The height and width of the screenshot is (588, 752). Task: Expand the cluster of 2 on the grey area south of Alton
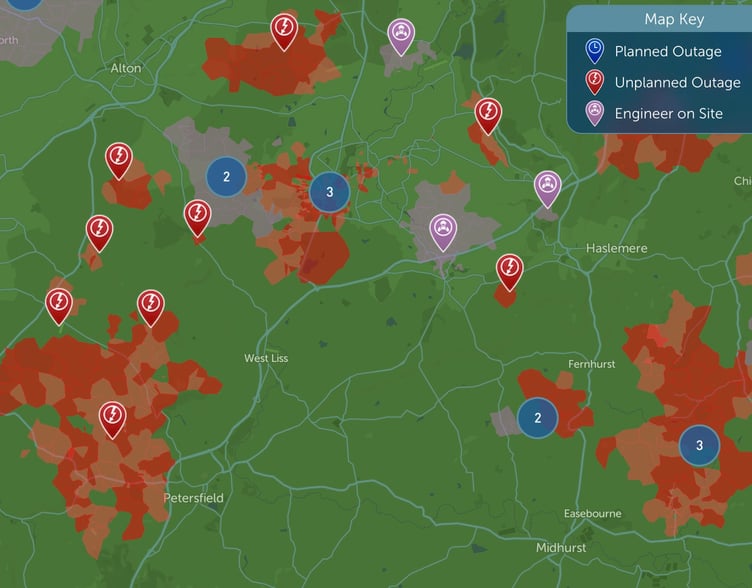(x=226, y=176)
